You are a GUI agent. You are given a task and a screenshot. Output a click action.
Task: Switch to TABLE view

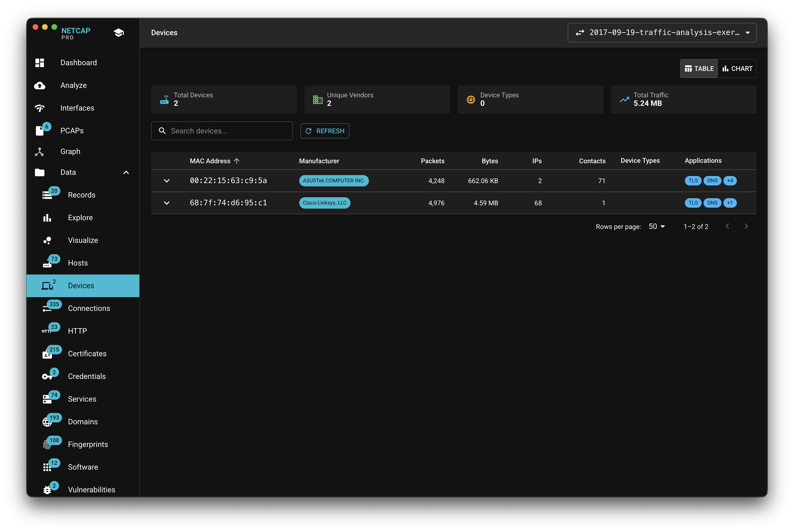(699, 69)
